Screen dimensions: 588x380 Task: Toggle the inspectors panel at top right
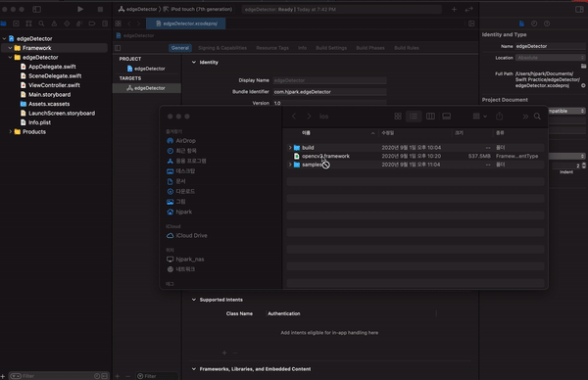(x=579, y=10)
